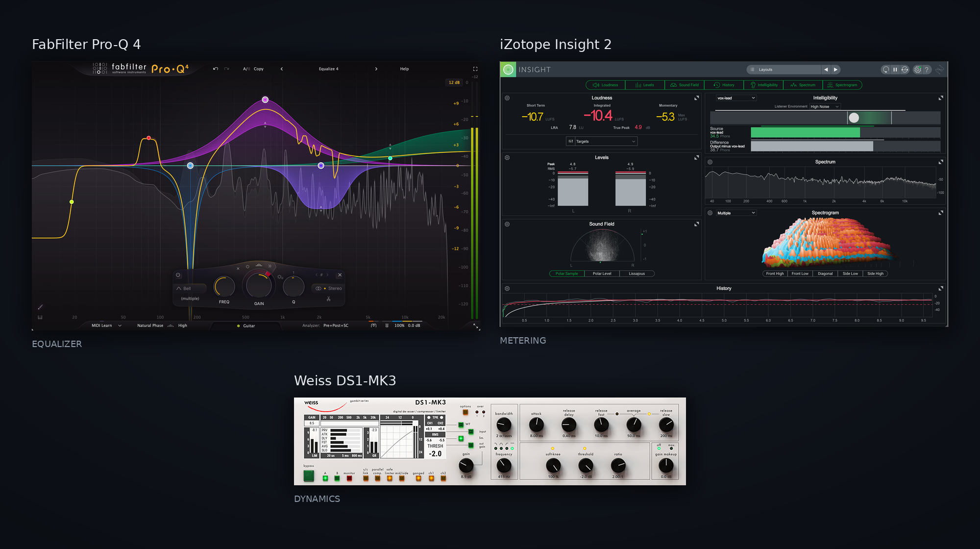Image resolution: width=980 pixels, height=549 pixels.
Task: Open the 12 dB display range selector
Action: (x=454, y=82)
